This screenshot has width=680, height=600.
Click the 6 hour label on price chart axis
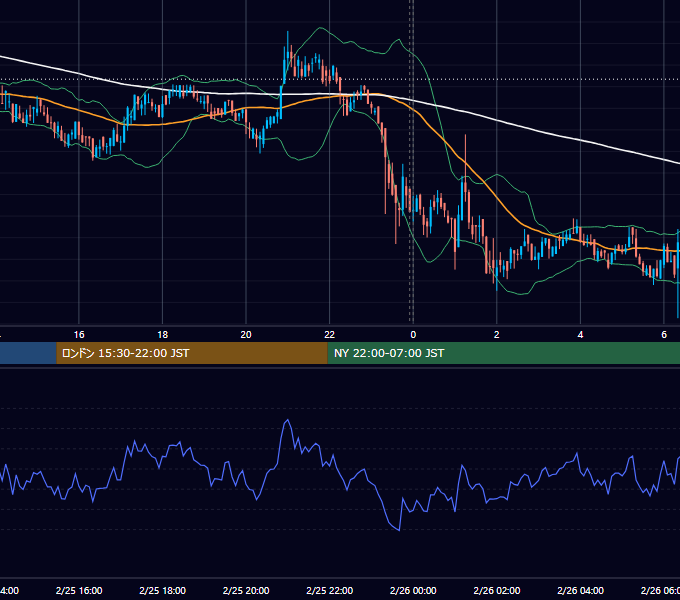click(664, 335)
